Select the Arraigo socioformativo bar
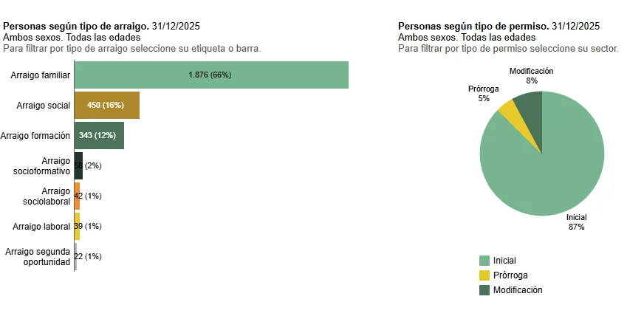The image size is (644, 319). click(x=78, y=165)
